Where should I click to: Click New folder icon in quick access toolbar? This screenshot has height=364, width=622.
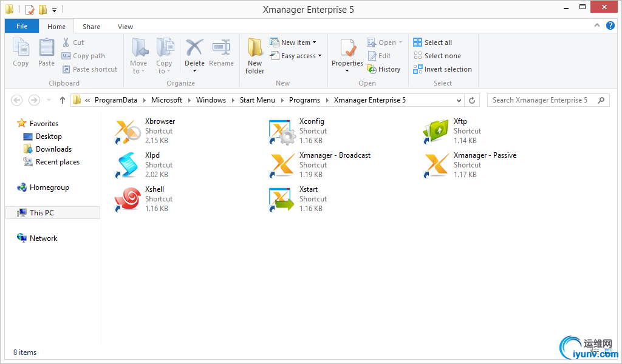coord(43,9)
